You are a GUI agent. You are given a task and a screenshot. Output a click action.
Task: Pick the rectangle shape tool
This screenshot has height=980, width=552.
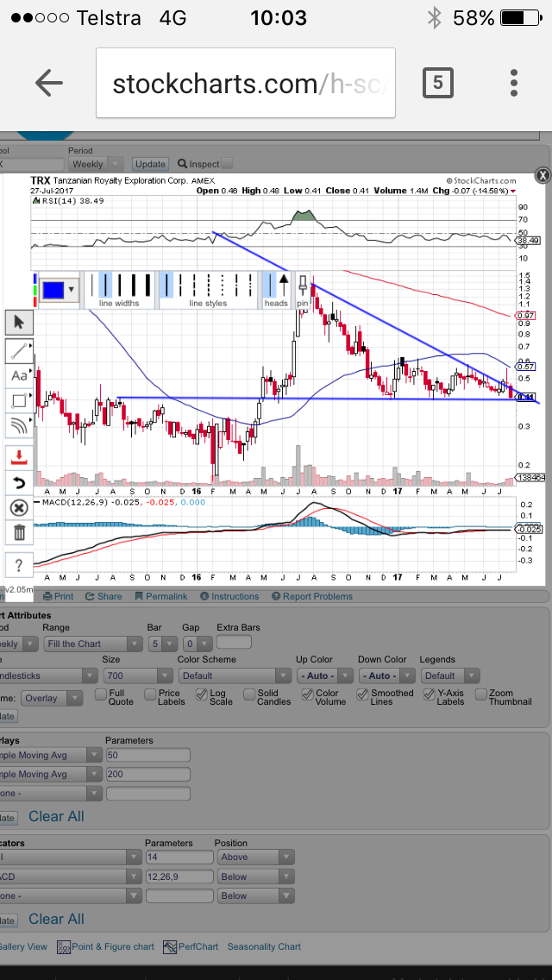click(19, 400)
